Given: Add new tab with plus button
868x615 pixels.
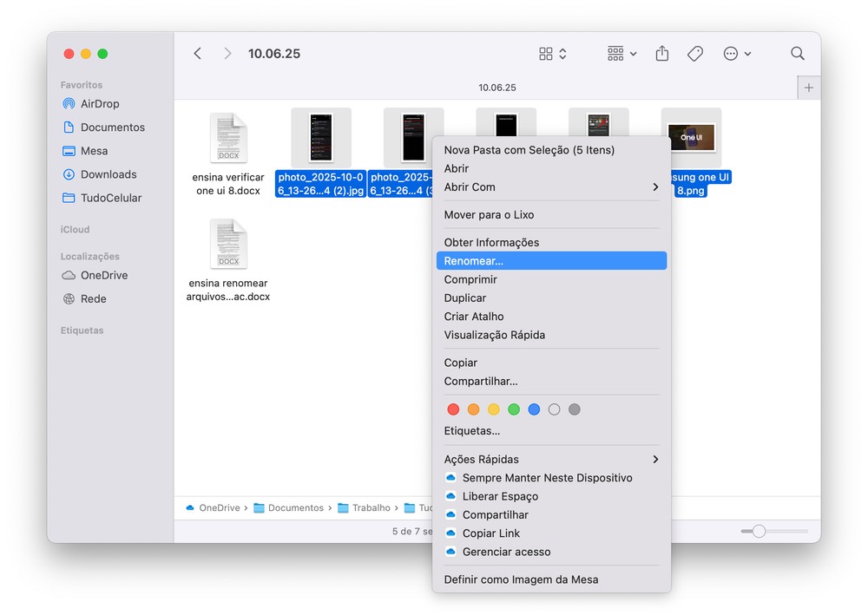Looking at the screenshot, I should pyautogui.click(x=809, y=88).
